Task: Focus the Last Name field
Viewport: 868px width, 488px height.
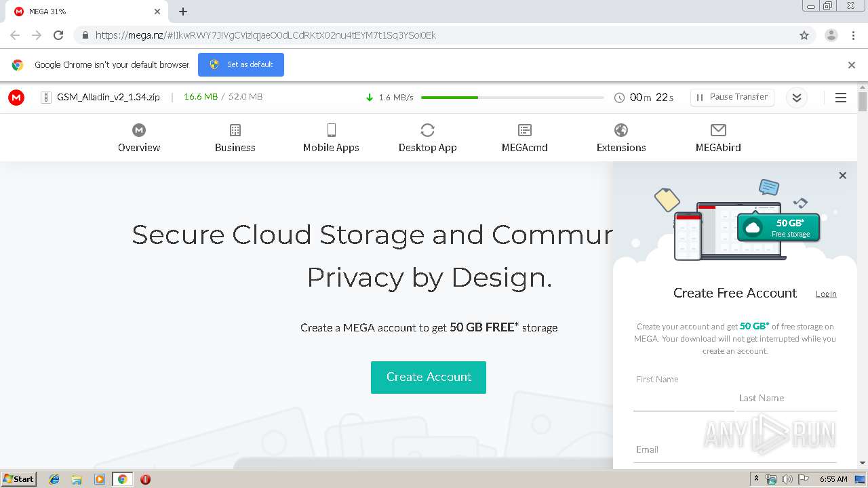Action: (x=787, y=398)
